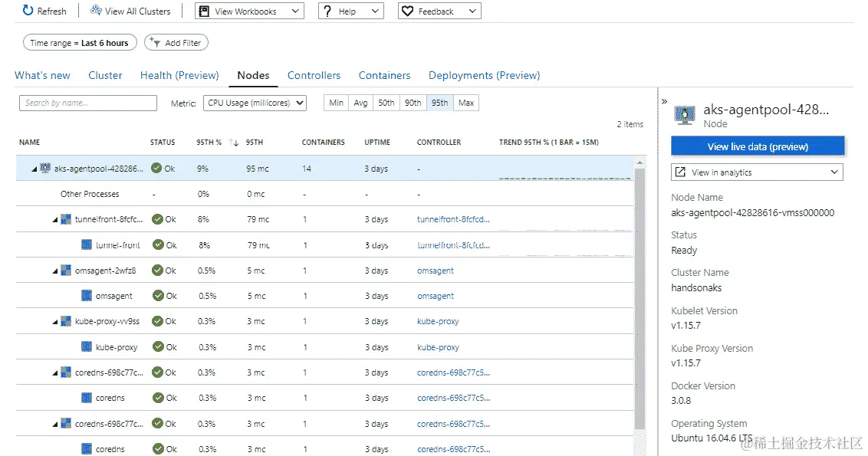Screen dimensions: 868x456
Task: Click the workbook icon beside View Workbooks
Action: (x=204, y=11)
